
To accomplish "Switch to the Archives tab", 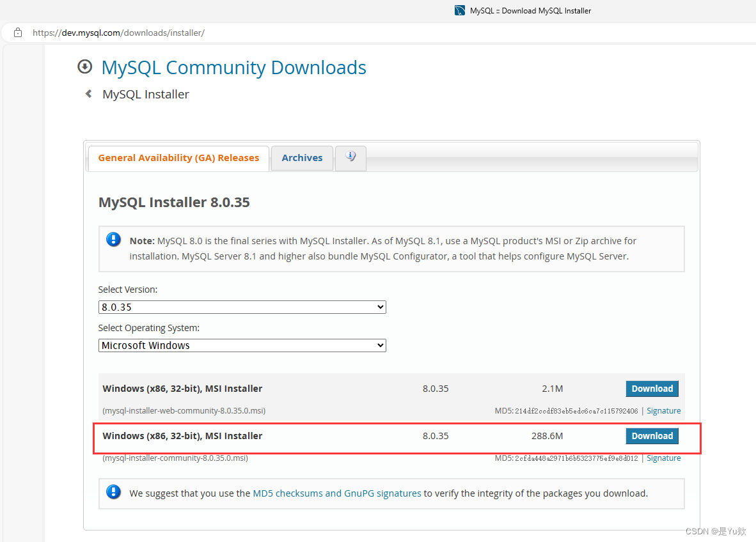I will point(302,158).
